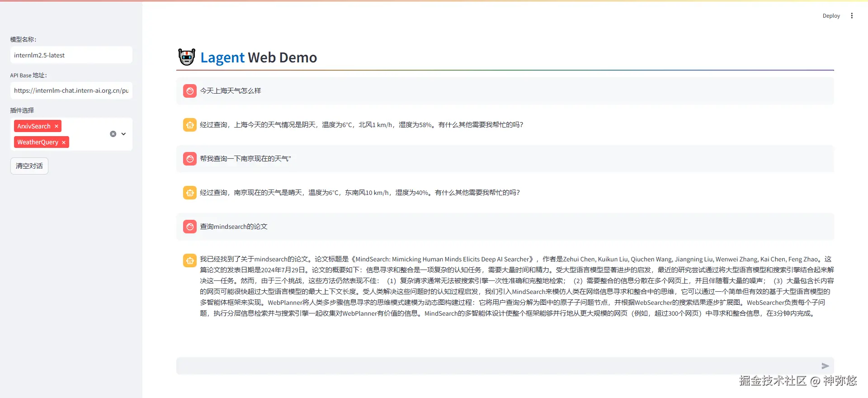Screen dimensions: 868x398
Task: Click message text 今天上海天气怎么样
Action: (x=231, y=91)
